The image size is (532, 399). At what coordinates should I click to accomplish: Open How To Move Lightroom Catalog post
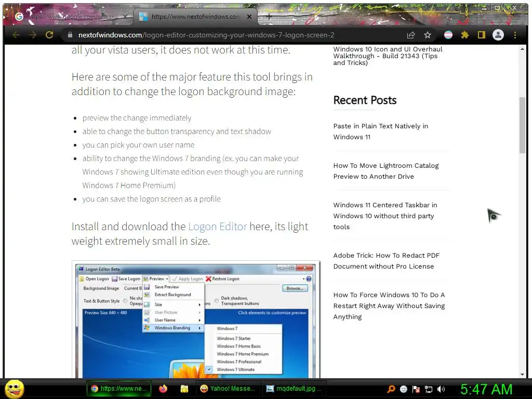(x=386, y=171)
